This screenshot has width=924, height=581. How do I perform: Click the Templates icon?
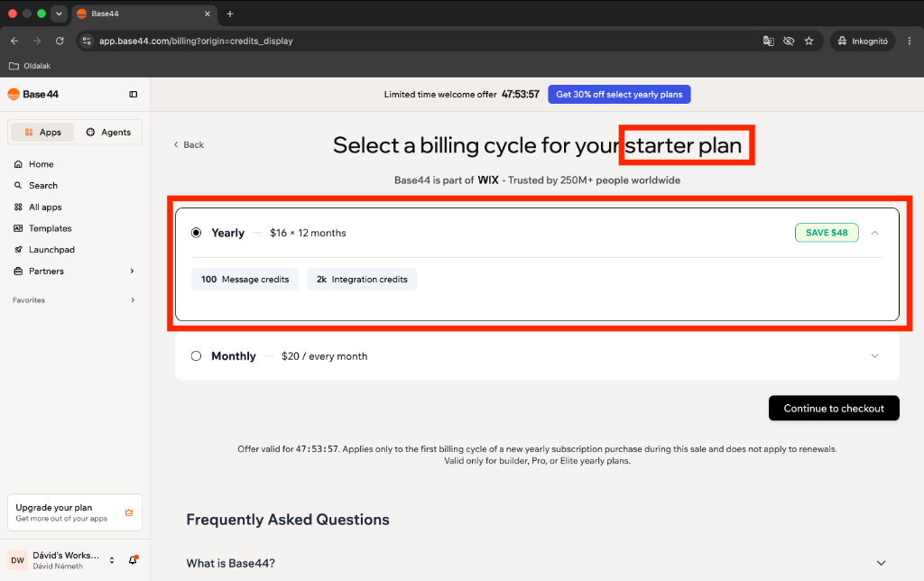tap(18, 228)
